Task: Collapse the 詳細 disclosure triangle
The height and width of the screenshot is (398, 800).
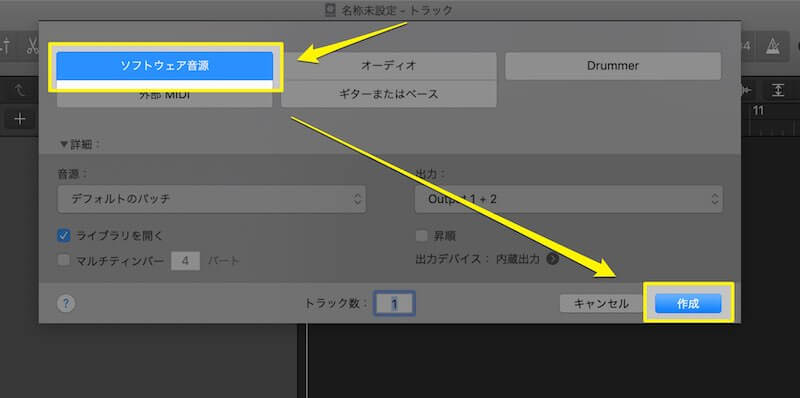Action: click(64, 144)
